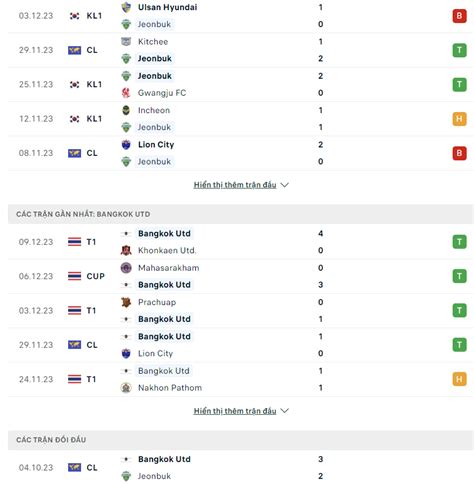Image resolution: width=474 pixels, height=484 pixels.
Task: Click the Ulsan Hyundai team crest
Action: tap(126, 7)
